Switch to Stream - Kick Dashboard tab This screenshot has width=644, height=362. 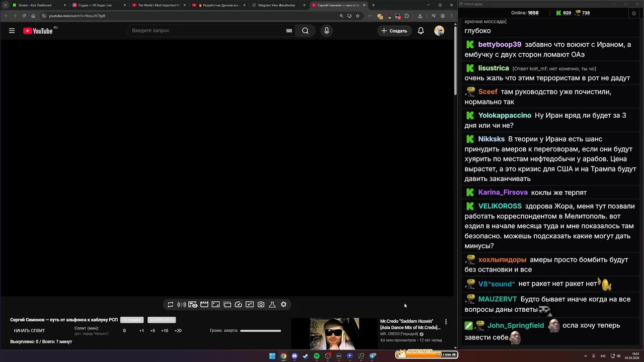pyautogui.click(x=38, y=5)
